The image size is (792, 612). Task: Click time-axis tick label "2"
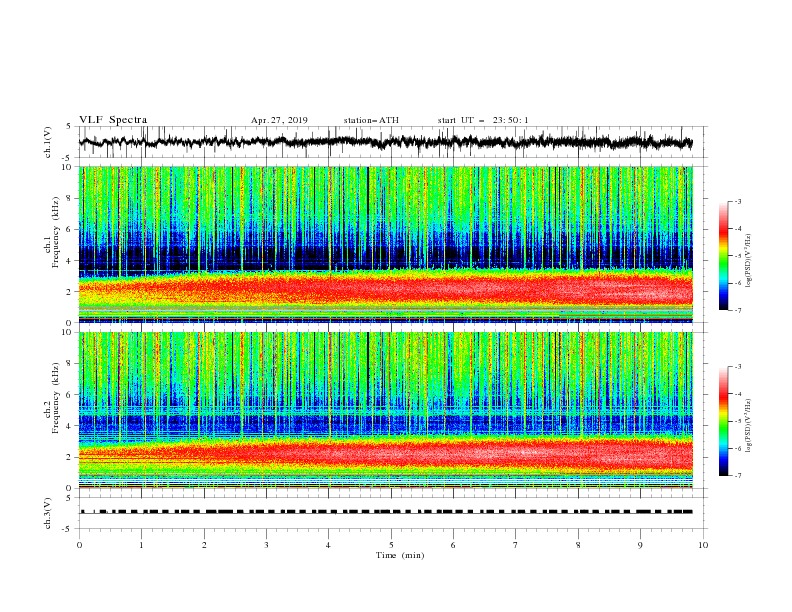204,545
